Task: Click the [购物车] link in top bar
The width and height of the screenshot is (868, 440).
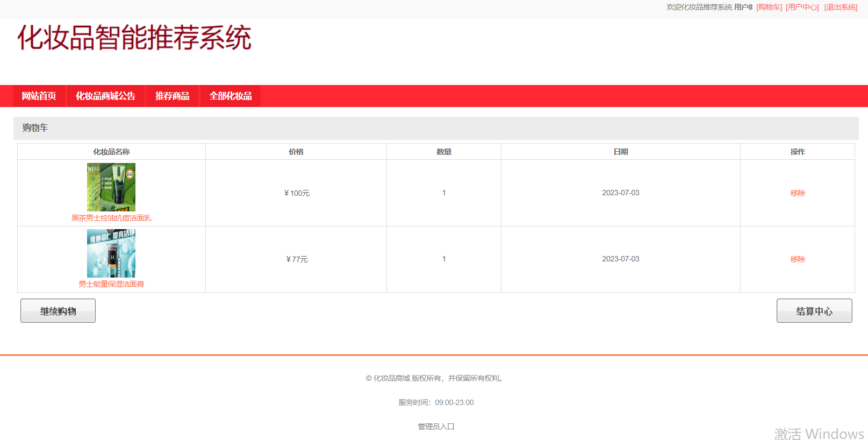Action: click(x=769, y=7)
